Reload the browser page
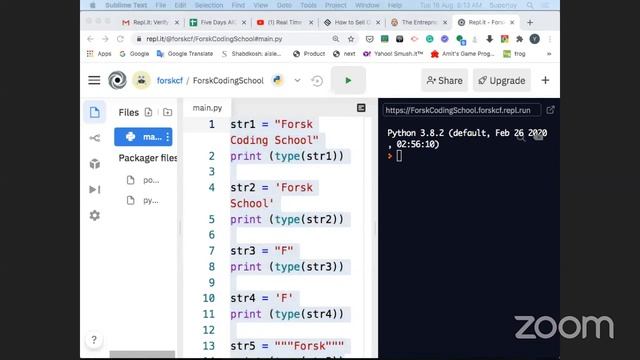 (x=120, y=39)
